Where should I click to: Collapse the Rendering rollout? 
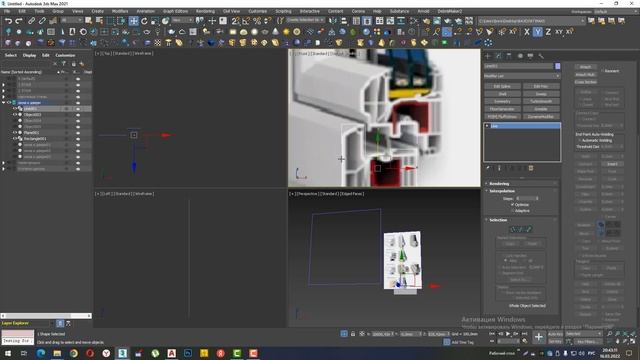tap(522, 184)
